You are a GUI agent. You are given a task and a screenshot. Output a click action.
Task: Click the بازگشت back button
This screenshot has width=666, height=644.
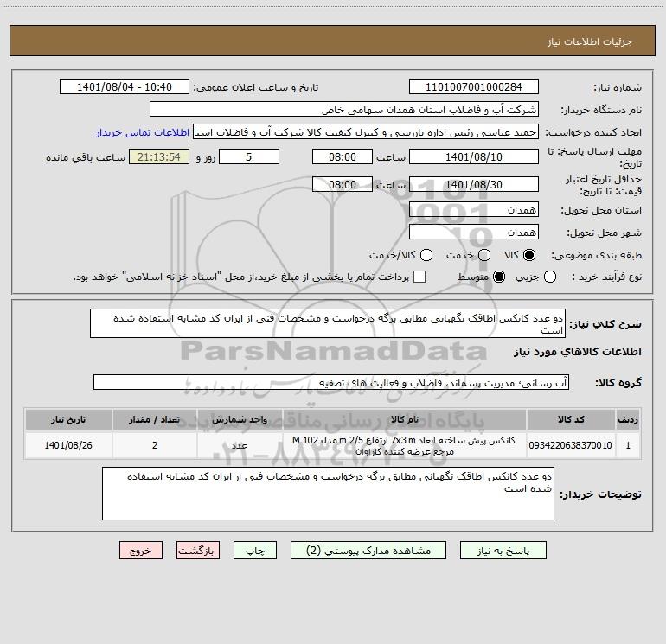[x=198, y=551]
